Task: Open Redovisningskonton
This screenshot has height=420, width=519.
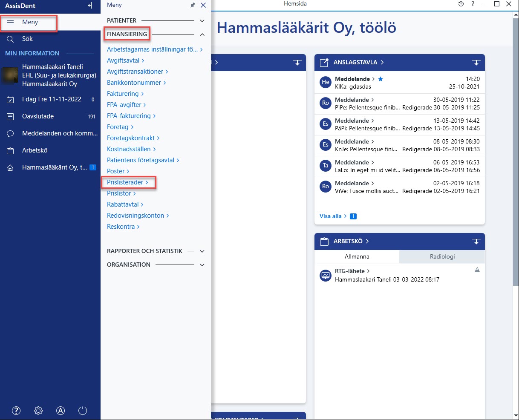Action: 138,216
